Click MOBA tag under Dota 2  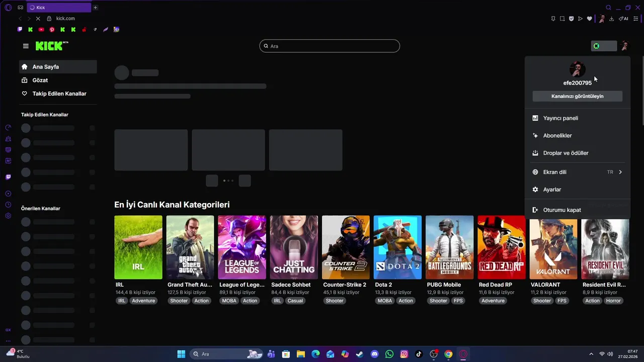(x=385, y=301)
